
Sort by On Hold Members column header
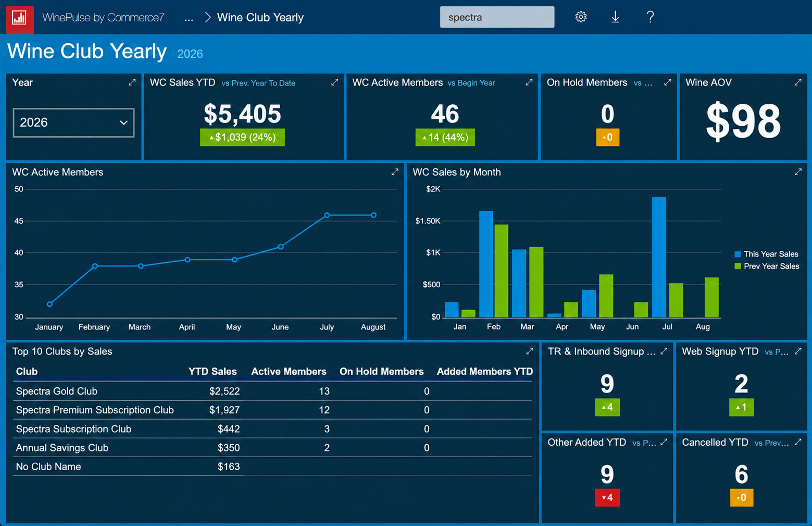point(381,372)
